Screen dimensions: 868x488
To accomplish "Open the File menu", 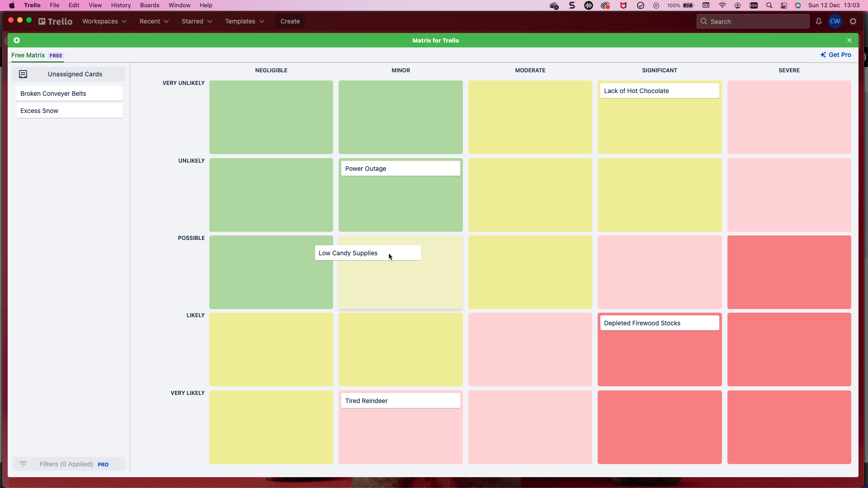I will [55, 5].
